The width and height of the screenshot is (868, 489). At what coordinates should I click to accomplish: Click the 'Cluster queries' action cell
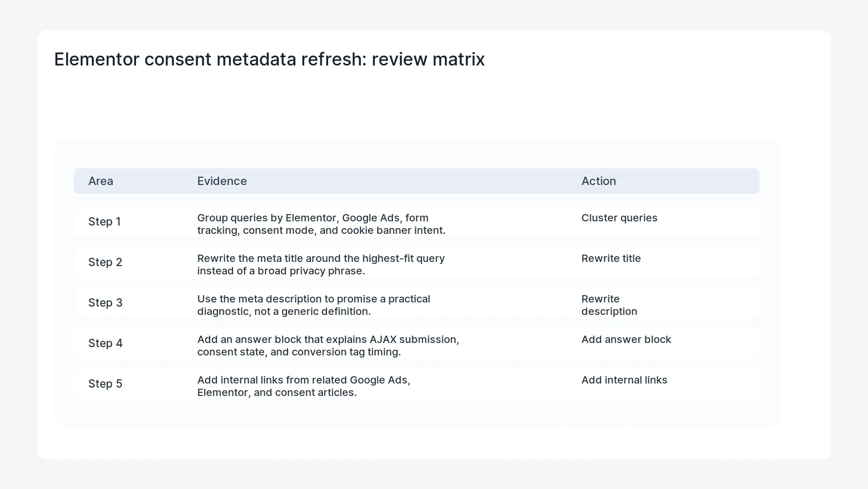619,218
